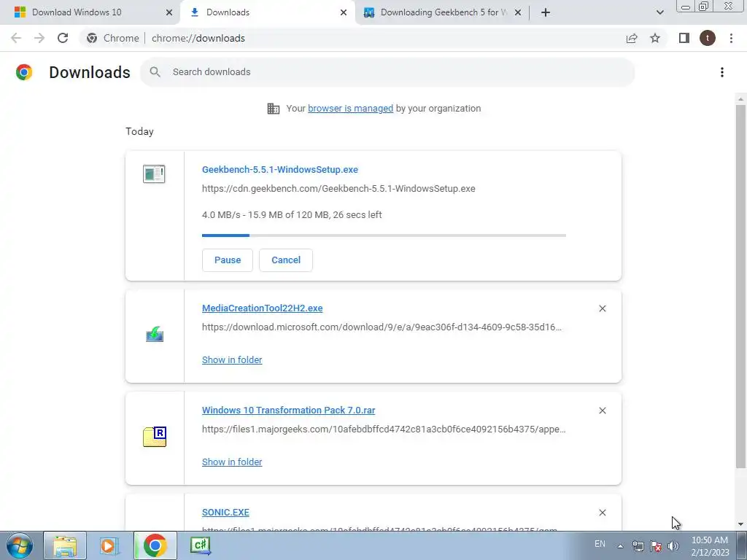Click the network tray icon

tap(638, 546)
